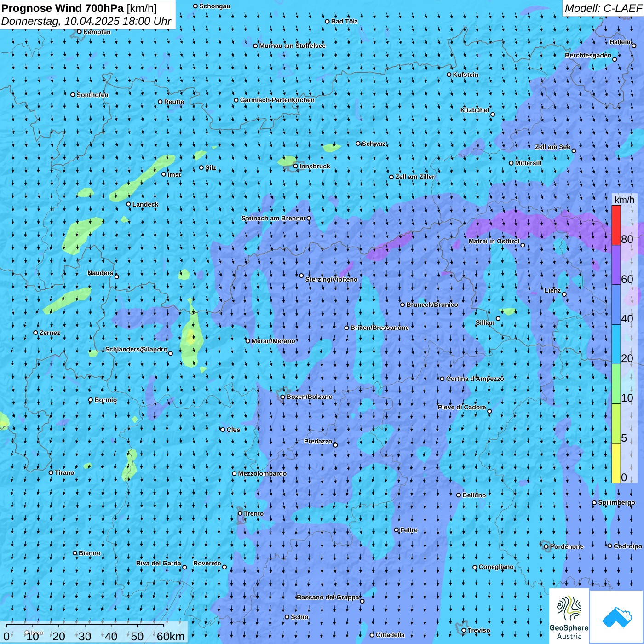644x644 pixels.
Task: Click the red 80+ km/h legend color
Action: (616, 225)
